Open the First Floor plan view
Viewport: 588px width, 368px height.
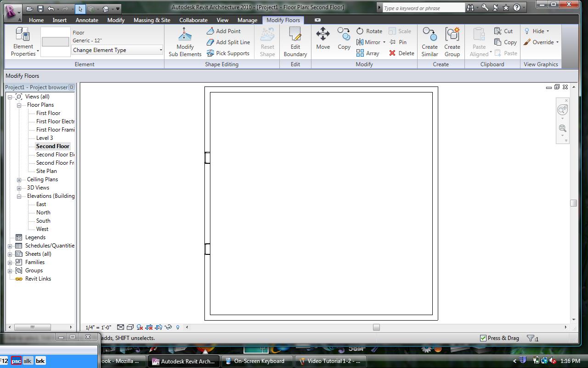48,113
